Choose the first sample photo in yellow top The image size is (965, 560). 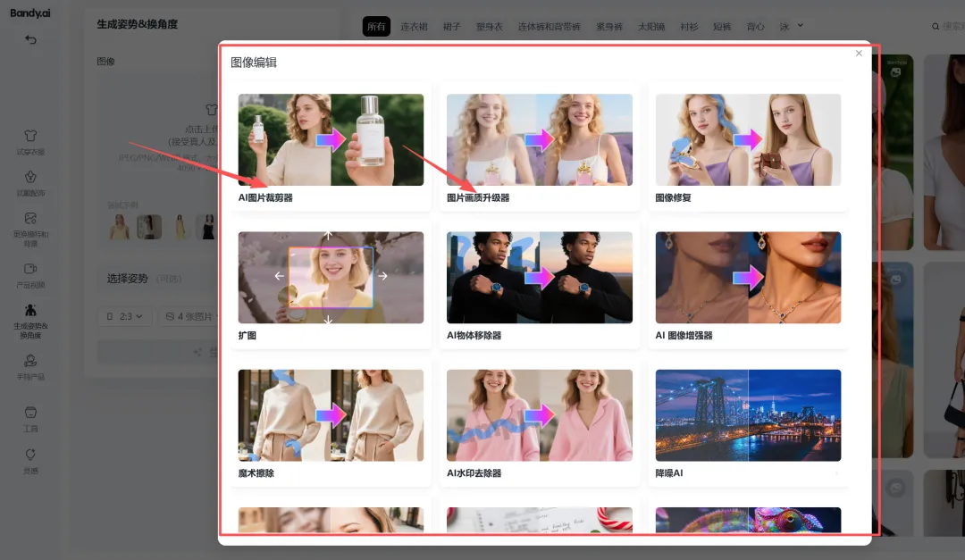pos(120,227)
